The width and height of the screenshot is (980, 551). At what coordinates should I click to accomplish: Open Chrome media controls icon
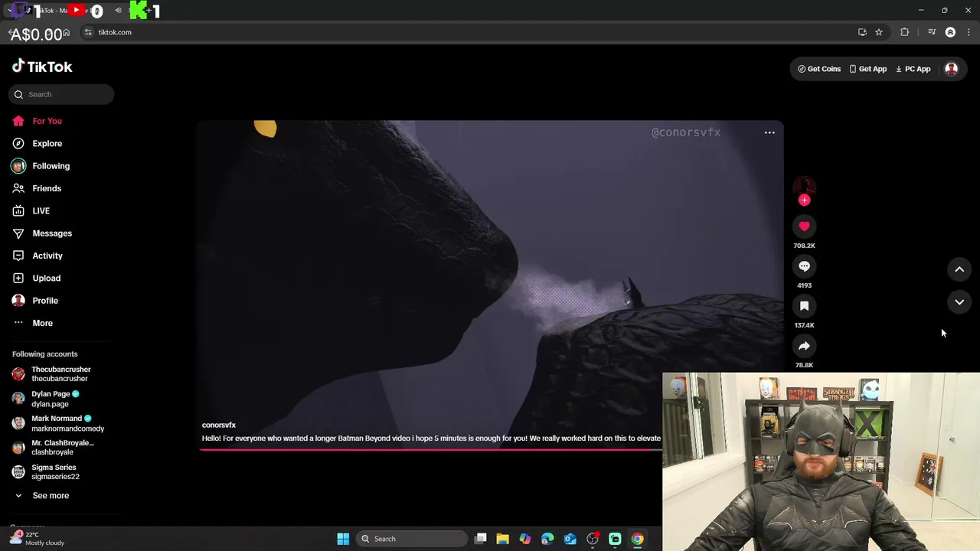(932, 32)
